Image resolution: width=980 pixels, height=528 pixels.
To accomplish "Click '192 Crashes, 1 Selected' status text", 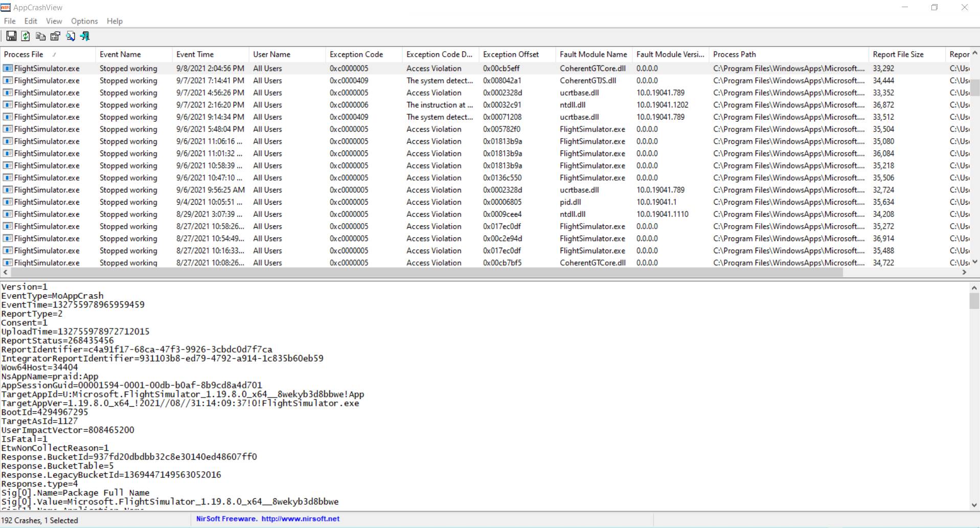I will coord(40,520).
